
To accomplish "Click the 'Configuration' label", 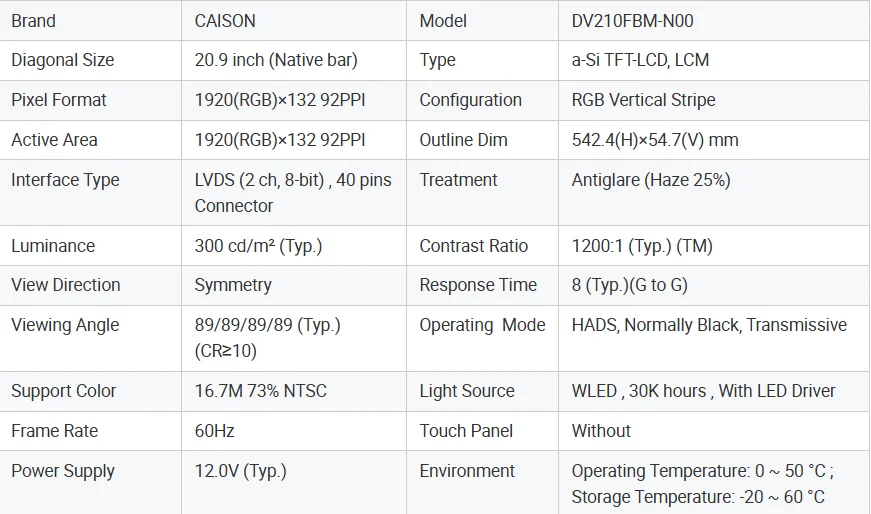I will [x=470, y=100].
